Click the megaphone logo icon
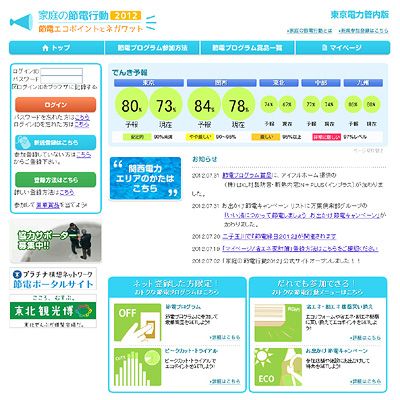This screenshot has height=400, width=400. click(x=21, y=22)
